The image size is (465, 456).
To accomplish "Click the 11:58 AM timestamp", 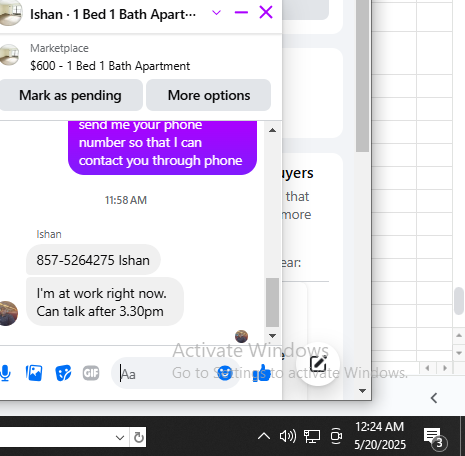I will coord(126,200).
